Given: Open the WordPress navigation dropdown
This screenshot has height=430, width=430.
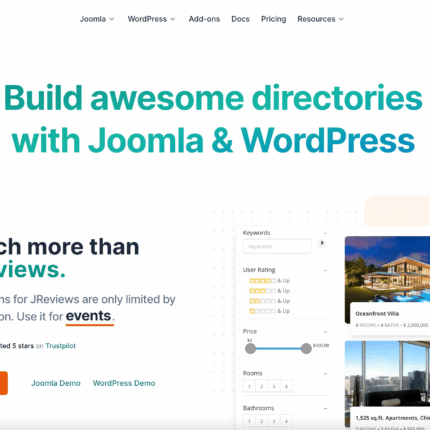Looking at the screenshot, I should [x=151, y=19].
